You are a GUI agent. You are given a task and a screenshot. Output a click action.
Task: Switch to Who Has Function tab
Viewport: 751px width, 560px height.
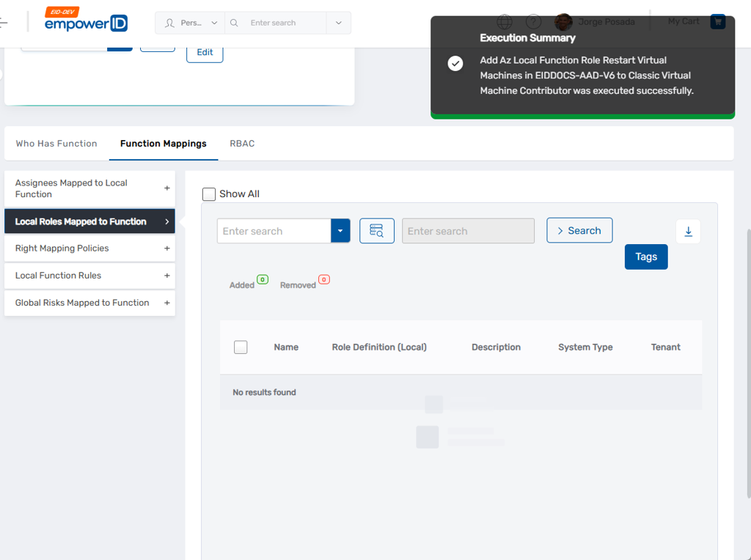(56, 144)
